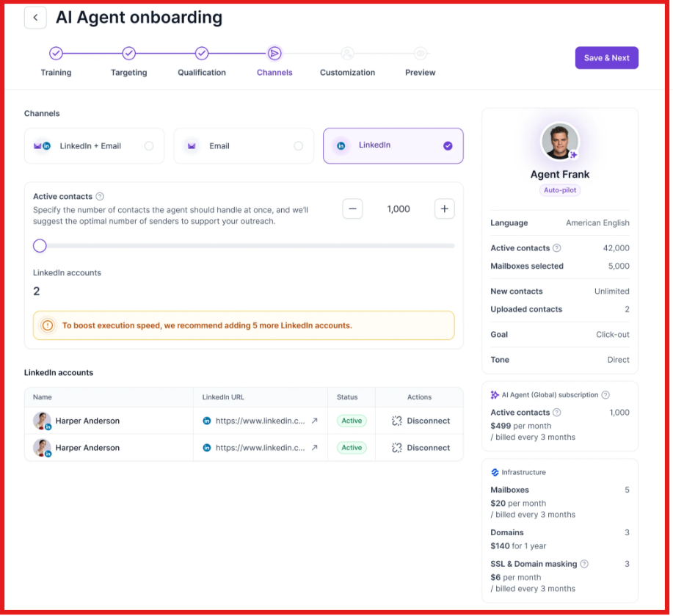This screenshot has width=673, height=616.
Task: Open Harper Anderson's profile via the external link arrow
Action: point(313,421)
